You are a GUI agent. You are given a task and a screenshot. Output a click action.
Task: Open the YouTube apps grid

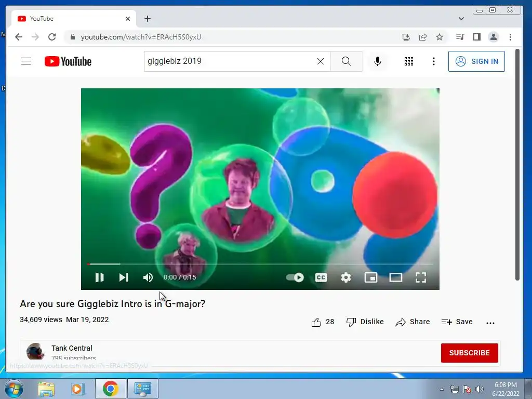(x=409, y=61)
